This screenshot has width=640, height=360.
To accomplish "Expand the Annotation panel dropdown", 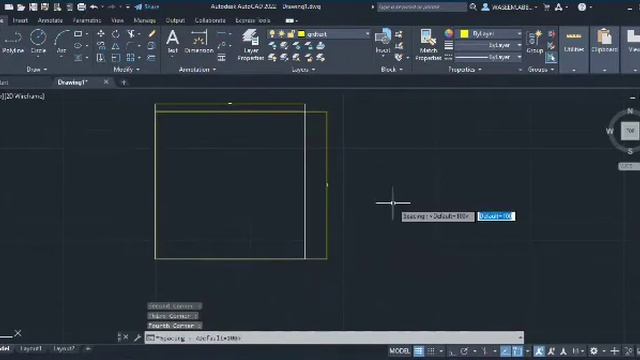I will [x=197, y=70].
